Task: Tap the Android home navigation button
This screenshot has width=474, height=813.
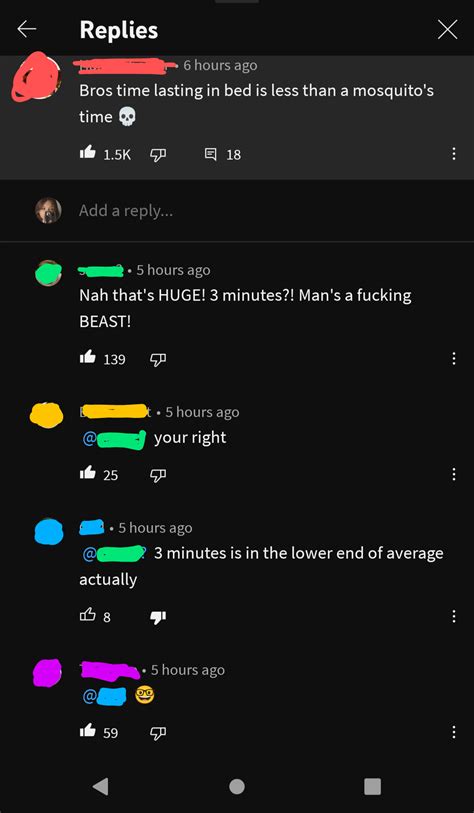Action: point(237,787)
